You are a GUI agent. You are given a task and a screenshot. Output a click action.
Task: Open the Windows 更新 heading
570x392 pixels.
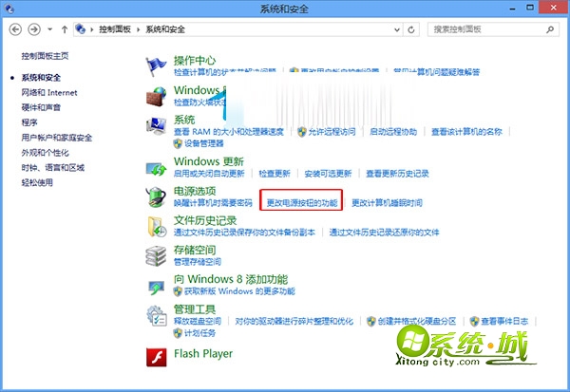(x=209, y=161)
